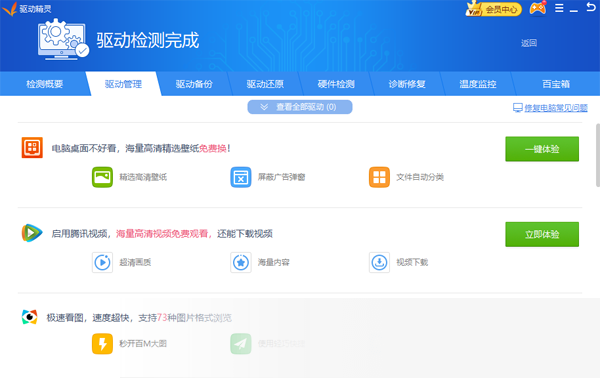Click the 超清画质 label
Viewport: 600px width, 378px height.
click(135, 262)
